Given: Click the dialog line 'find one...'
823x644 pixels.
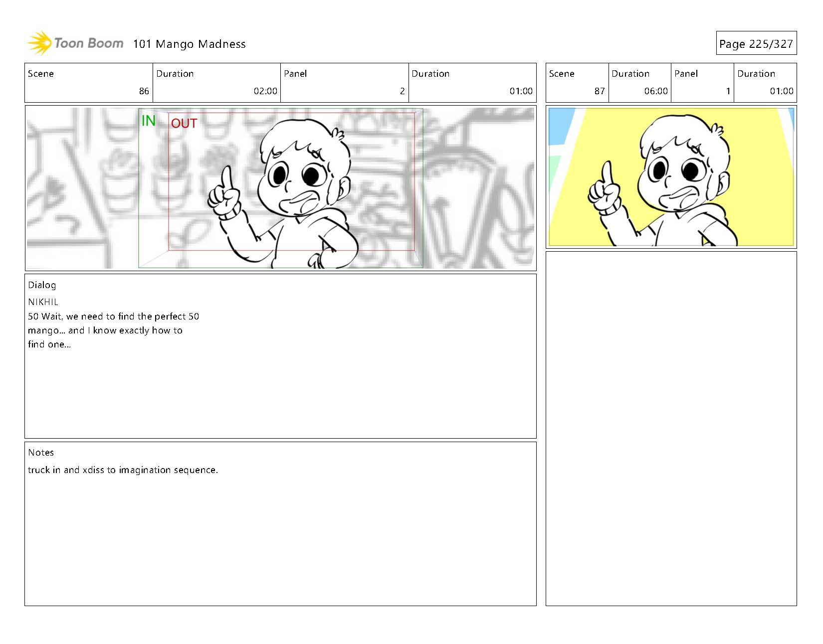Looking at the screenshot, I should [49, 344].
